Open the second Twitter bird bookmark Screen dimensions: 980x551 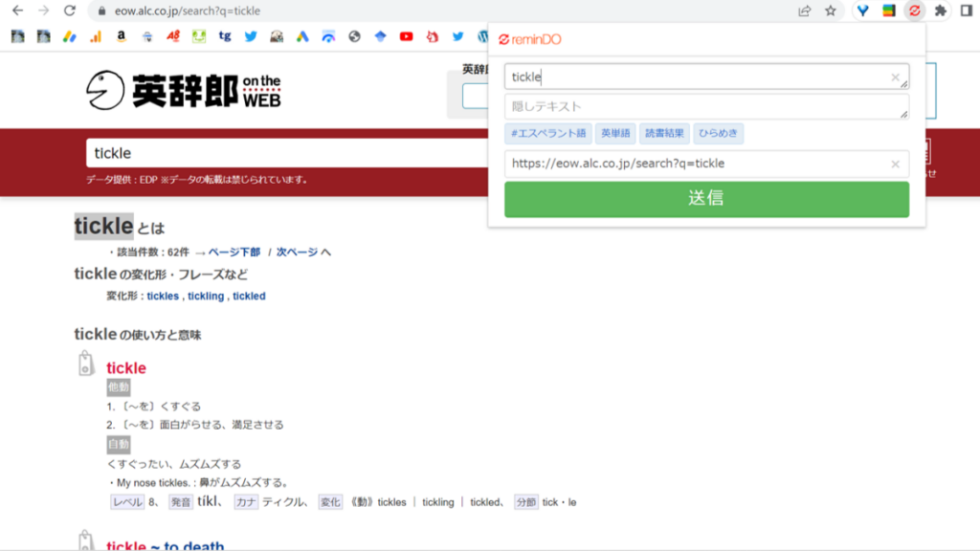coord(458,37)
